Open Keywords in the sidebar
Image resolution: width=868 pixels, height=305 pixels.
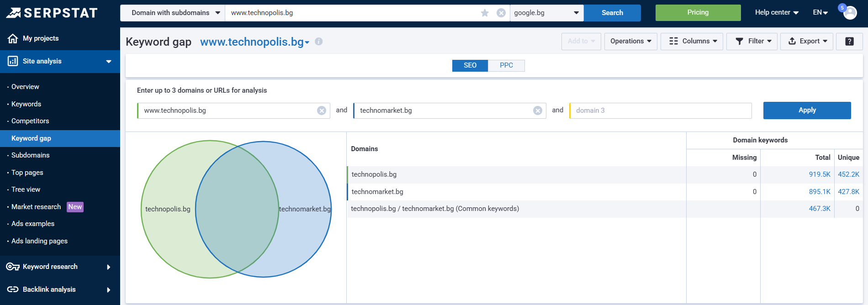pos(26,104)
